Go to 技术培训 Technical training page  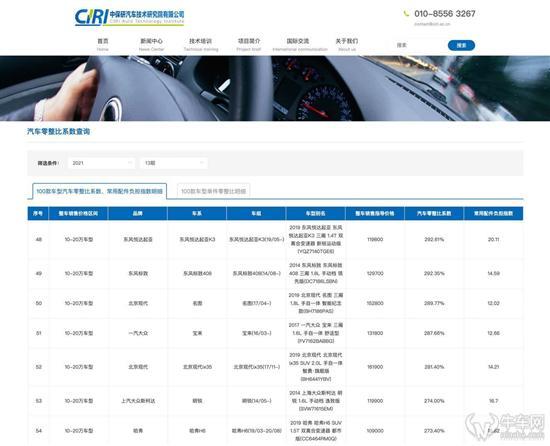[x=201, y=45]
